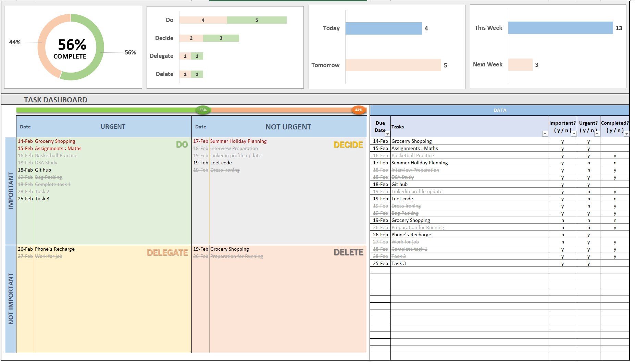The image size is (635, 364).
Task: Click the green segment of the progress bar
Action: pos(103,110)
